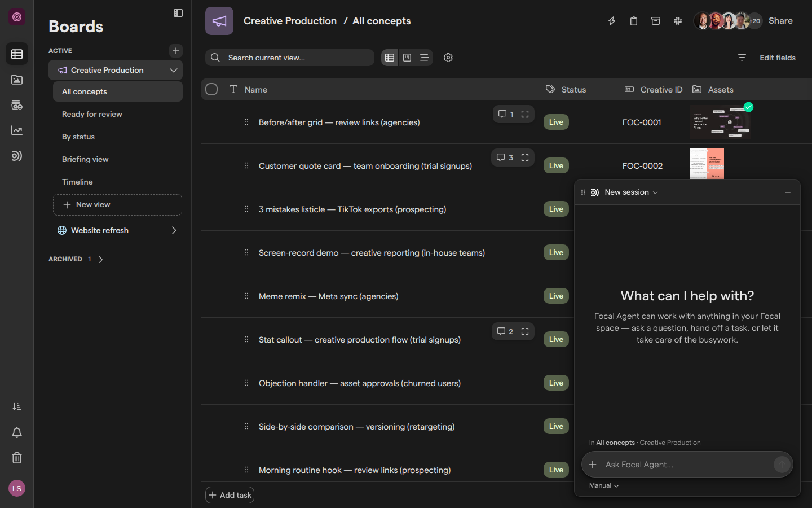Open the notifications bell
This screenshot has width=812, height=508.
click(17, 432)
